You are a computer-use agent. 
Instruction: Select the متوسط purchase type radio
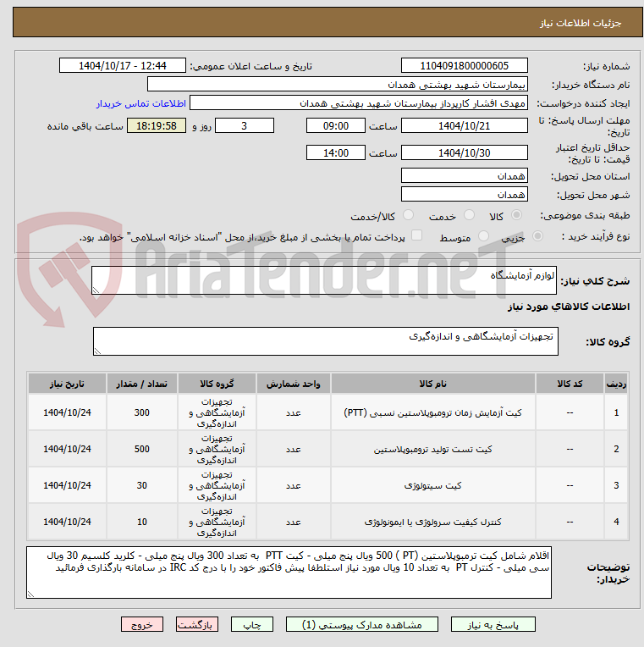(x=483, y=236)
